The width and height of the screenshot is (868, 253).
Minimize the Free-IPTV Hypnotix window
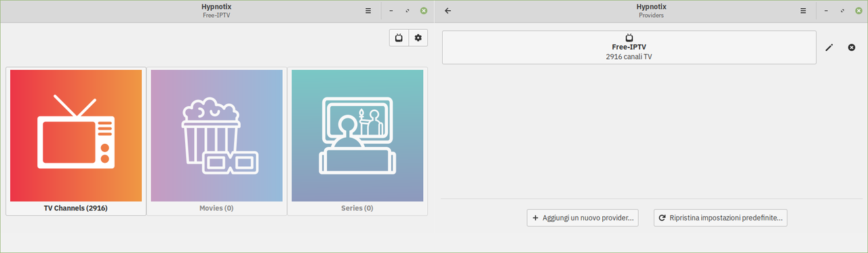click(x=391, y=11)
